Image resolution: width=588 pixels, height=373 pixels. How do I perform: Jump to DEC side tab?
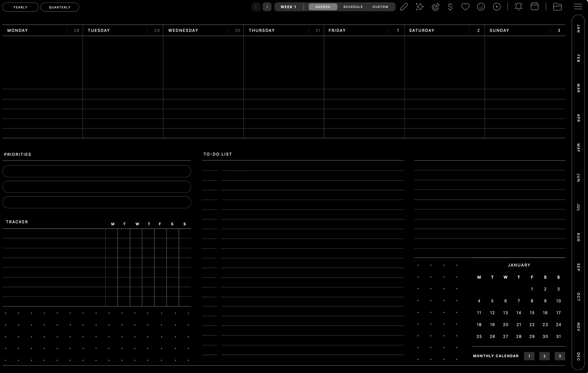pyautogui.click(x=578, y=357)
